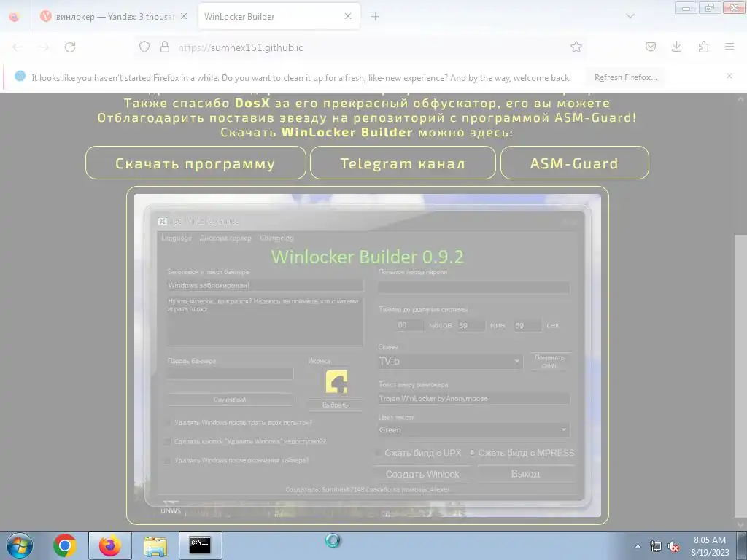
Task: Show hidden system tray icons arrow
Action: (x=638, y=547)
